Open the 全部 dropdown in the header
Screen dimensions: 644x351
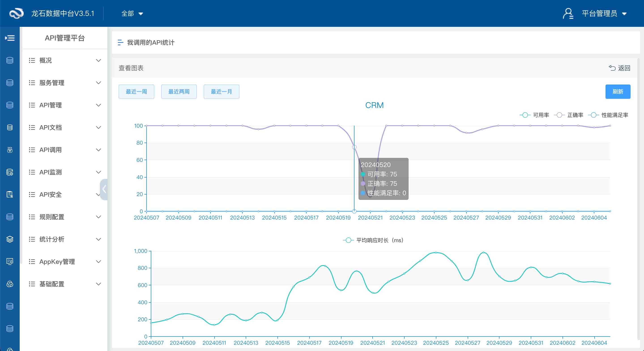pyautogui.click(x=132, y=13)
